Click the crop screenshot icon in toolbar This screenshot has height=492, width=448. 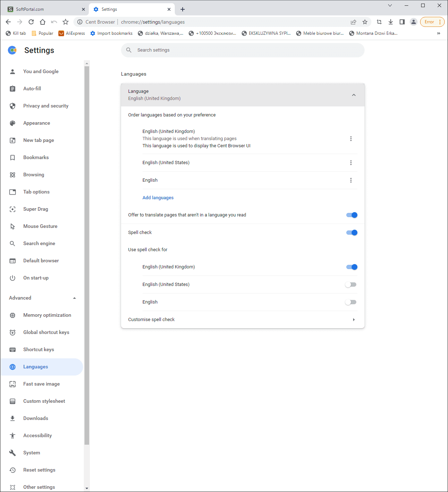(x=379, y=22)
